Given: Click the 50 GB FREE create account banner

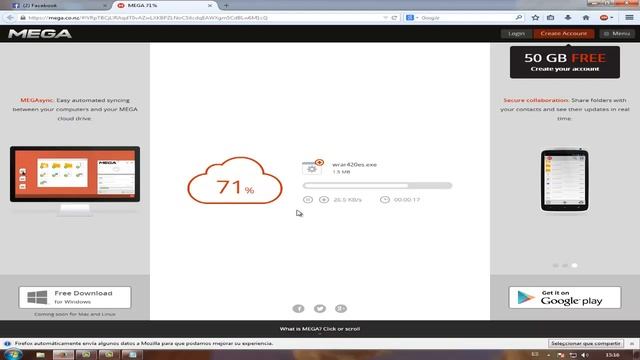Looking at the screenshot, I should (x=565, y=62).
